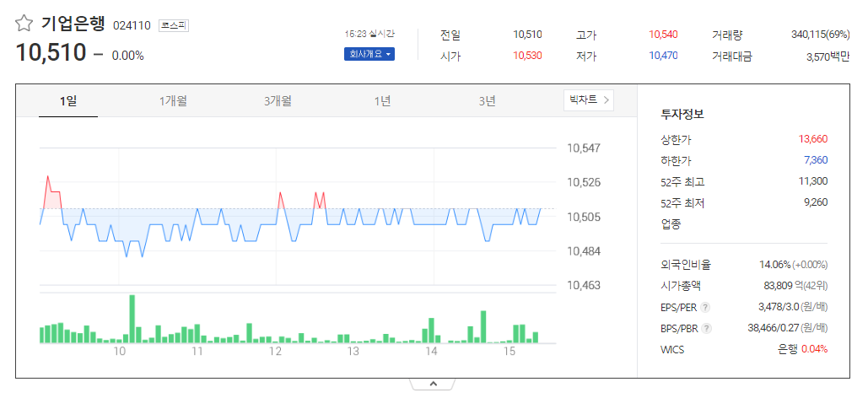
Task: Click the 거래량 value 340,115(69%)
Action: [x=821, y=35]
